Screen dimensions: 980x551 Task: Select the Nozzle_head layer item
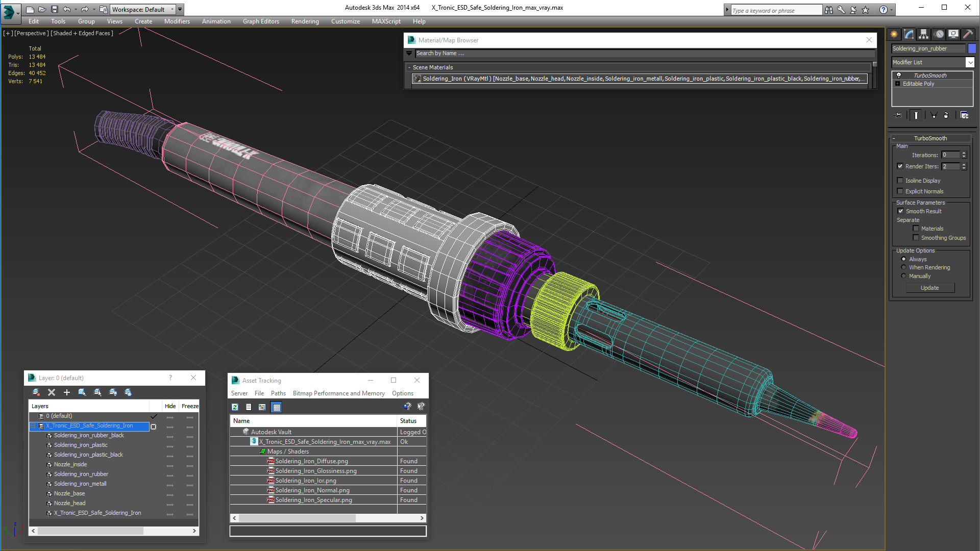coord(69,503)
